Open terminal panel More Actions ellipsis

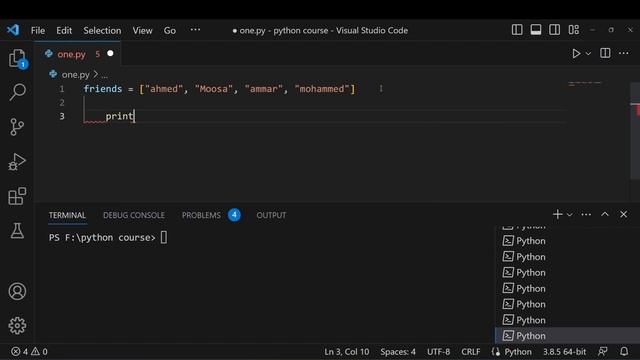click(x=586, y=215)
